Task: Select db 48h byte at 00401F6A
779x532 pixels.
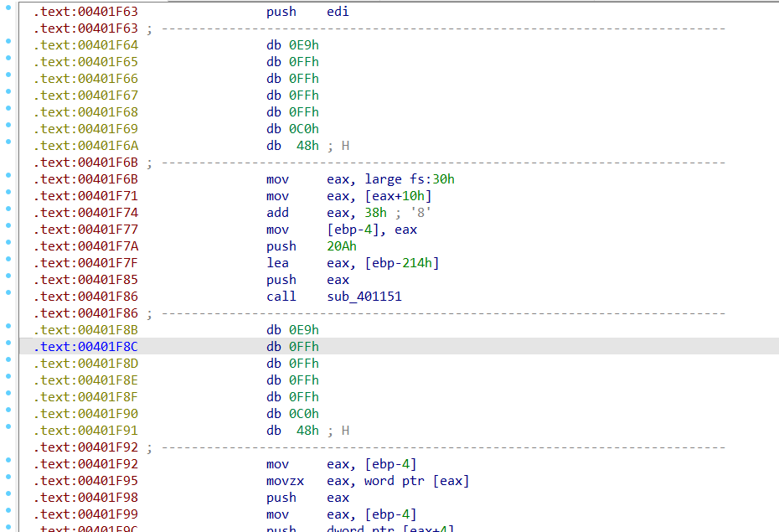Action: click(292, 146)
